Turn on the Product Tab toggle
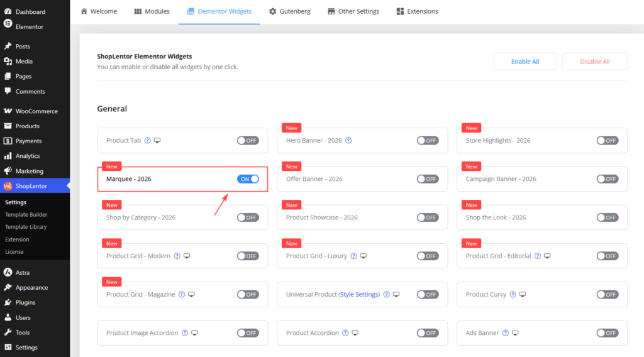 coord(248,140)
